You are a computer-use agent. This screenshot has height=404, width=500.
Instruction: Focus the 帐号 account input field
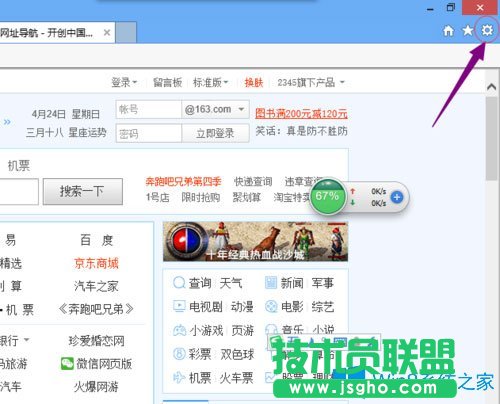[149, 109]
